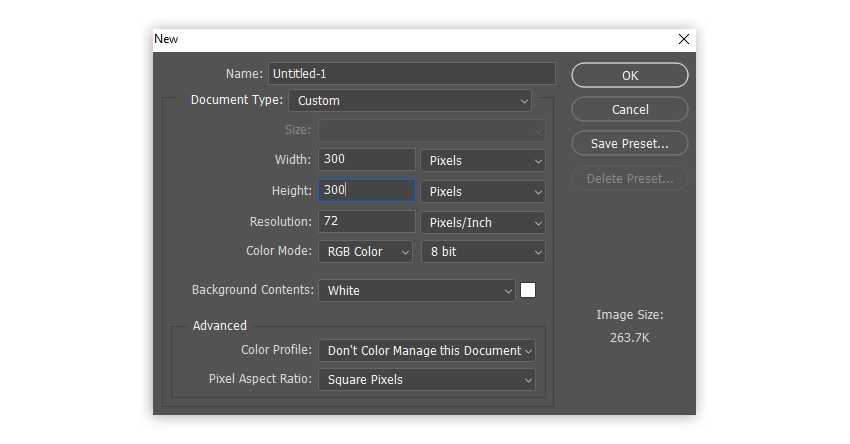Open the Height units dropdown
Viewport: 850px width, 444px height.
coord(483,191)
